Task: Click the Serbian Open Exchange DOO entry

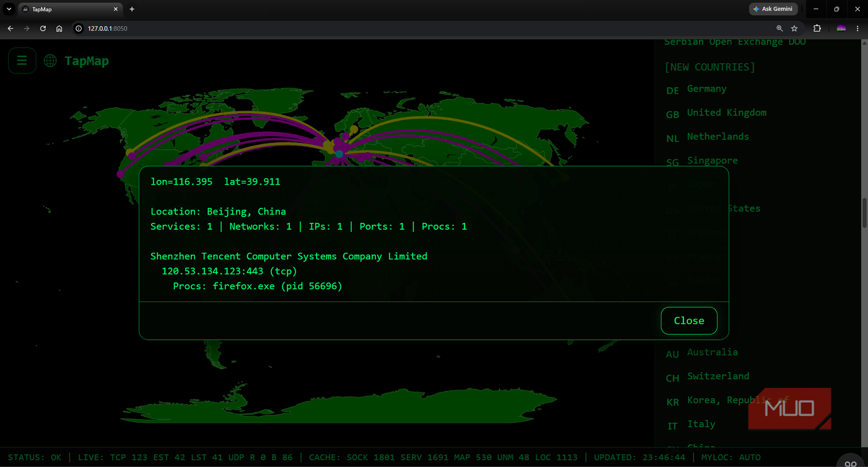Action: coord(735,42)
